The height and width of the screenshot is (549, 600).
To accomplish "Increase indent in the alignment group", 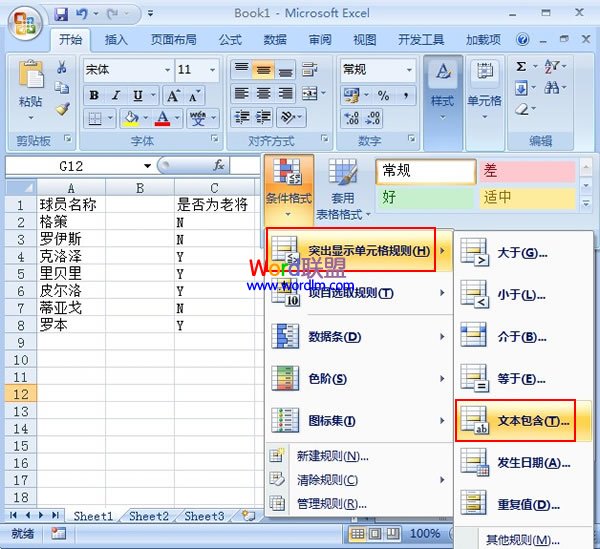I will (x=263, y=117).
